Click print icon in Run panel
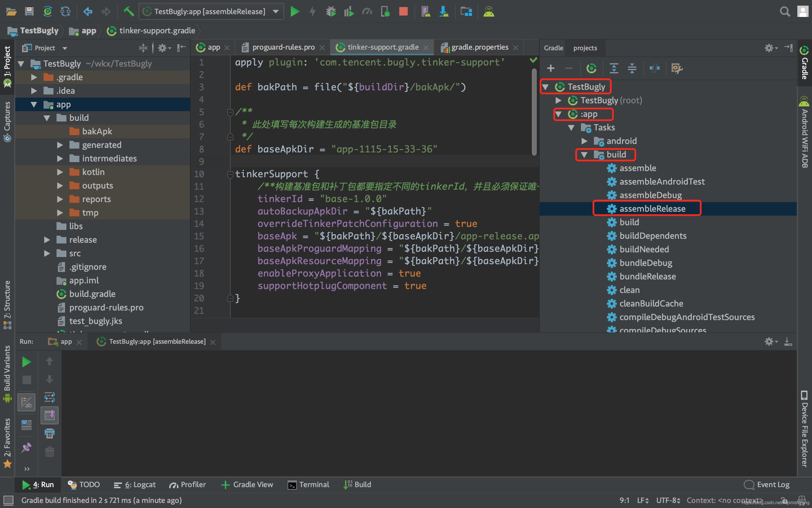 click(x=49, y=433)
